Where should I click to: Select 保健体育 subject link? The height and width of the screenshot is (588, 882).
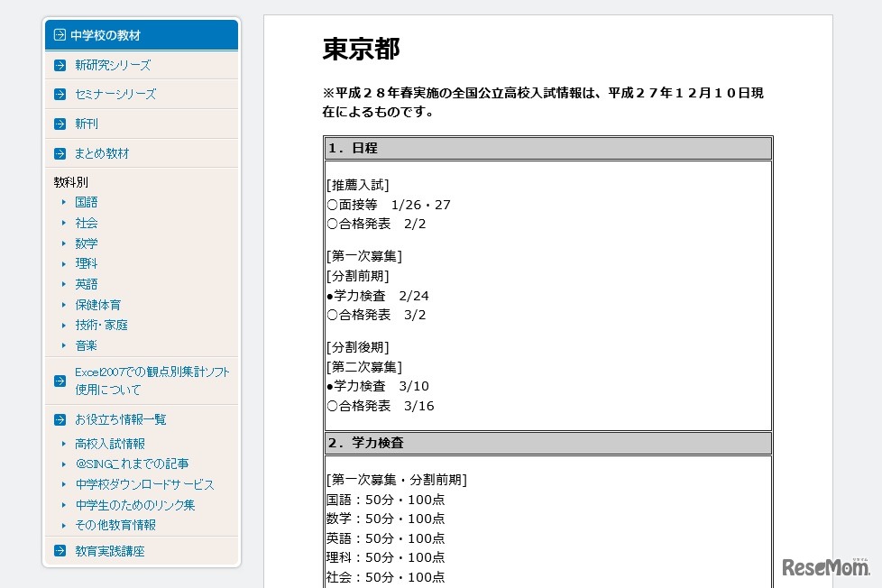(x=98, y=305)
